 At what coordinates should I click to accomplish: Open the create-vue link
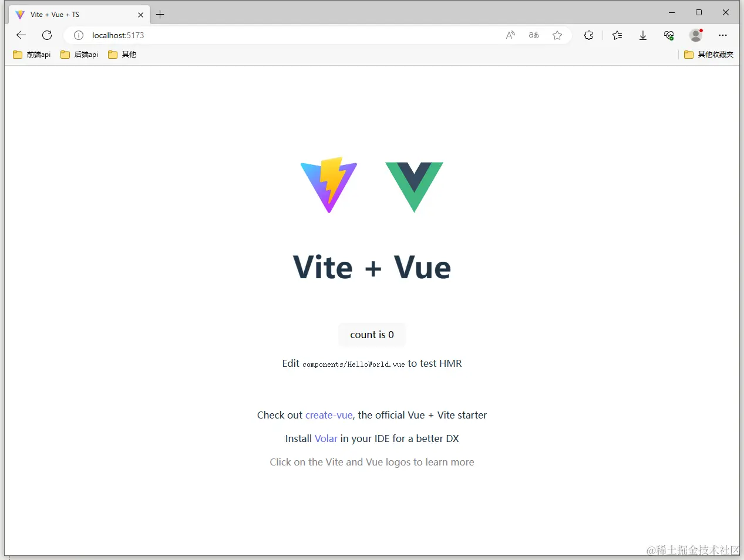(x=329, y=415)
